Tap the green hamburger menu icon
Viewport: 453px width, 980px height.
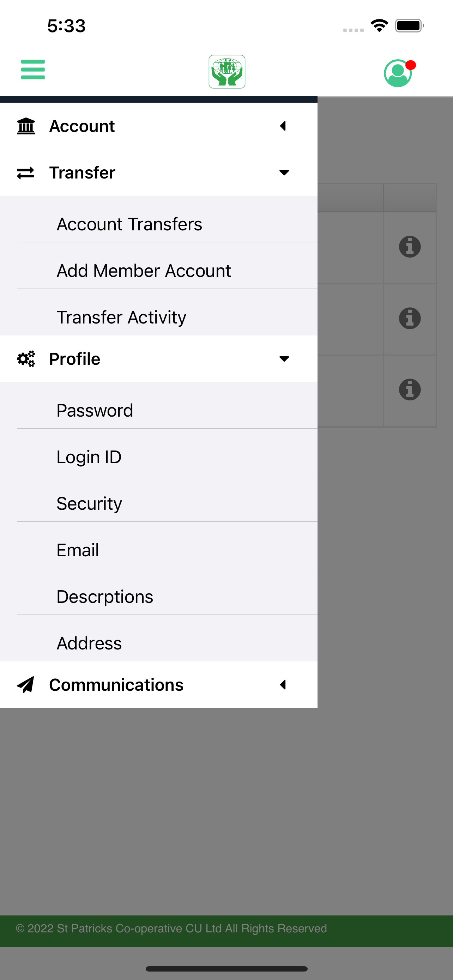coord(33,69)
